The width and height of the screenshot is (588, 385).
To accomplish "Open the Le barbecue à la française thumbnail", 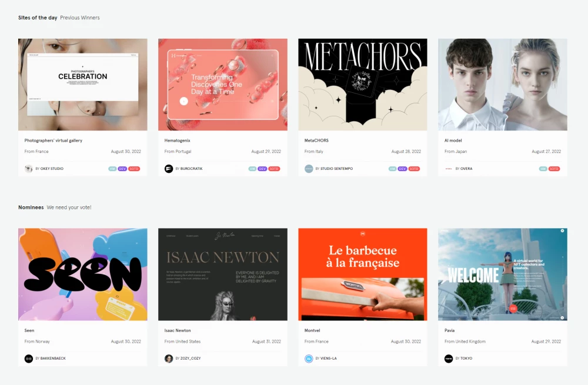I will (x=363, y=274).
